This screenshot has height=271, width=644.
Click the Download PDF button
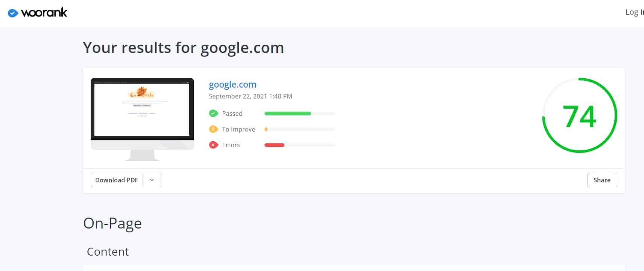click(117, 180)
